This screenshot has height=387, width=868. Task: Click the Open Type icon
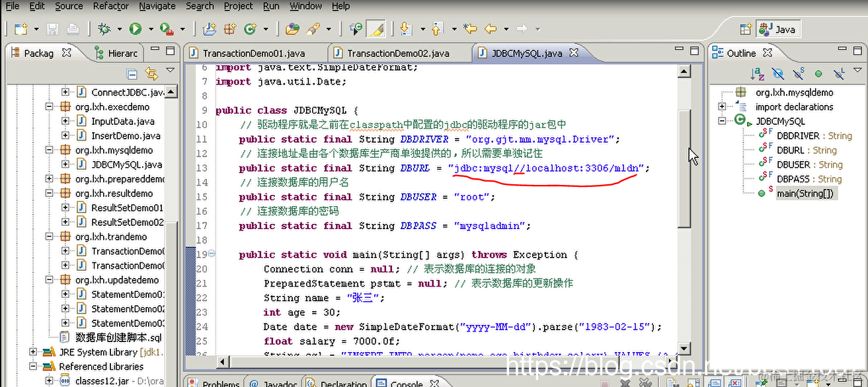tap(292, 29)
